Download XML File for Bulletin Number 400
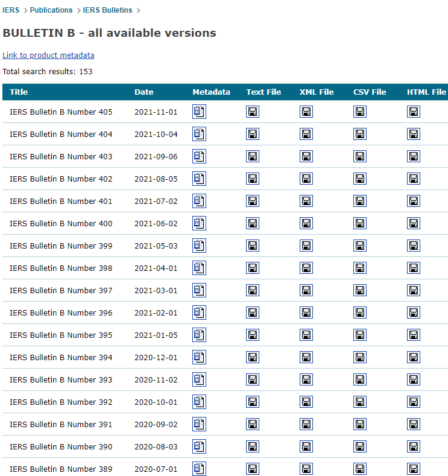448x476 pixels. pyautogui.click(x=306, y=223)
